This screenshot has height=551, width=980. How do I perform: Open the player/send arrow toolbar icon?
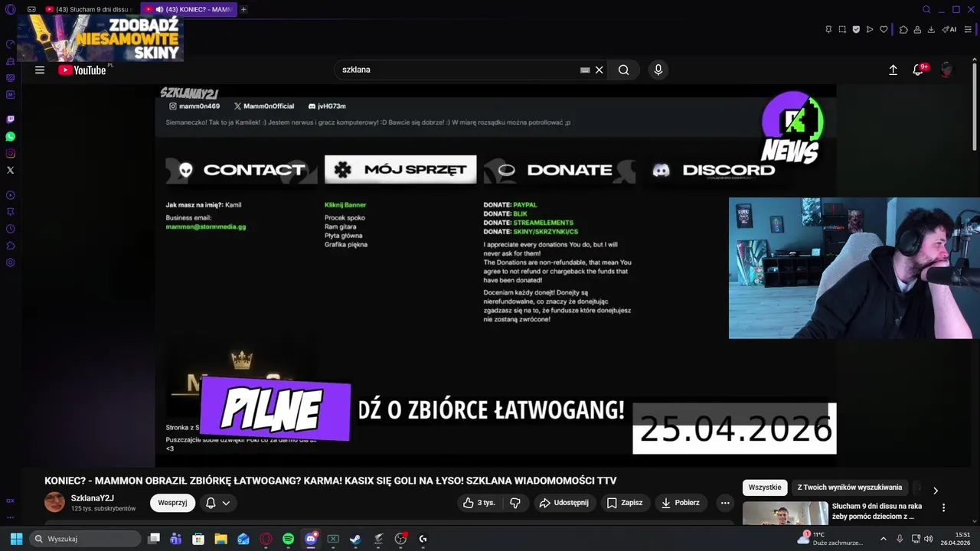870,29
